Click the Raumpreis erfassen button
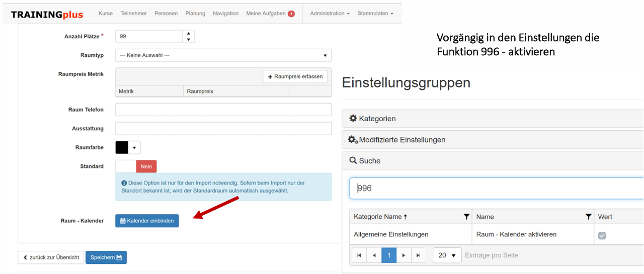Viewport: 644px width, 274px height. [295, 76]
